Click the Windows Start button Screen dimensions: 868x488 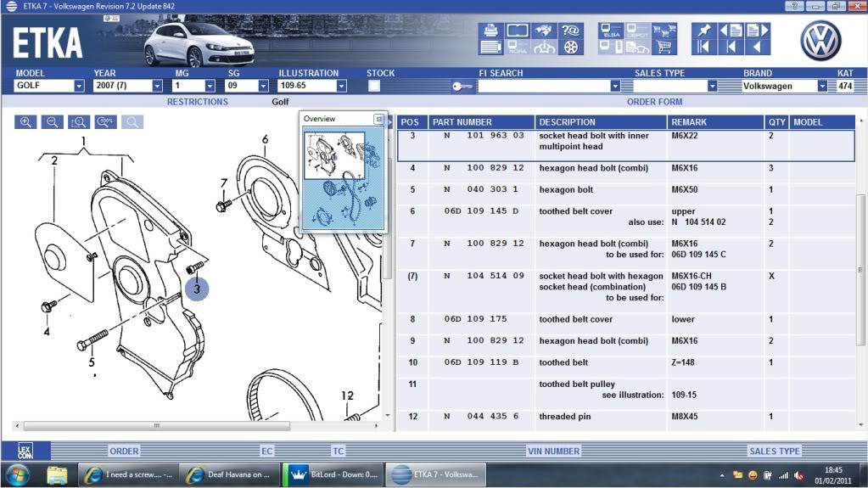tap(19, 474)
